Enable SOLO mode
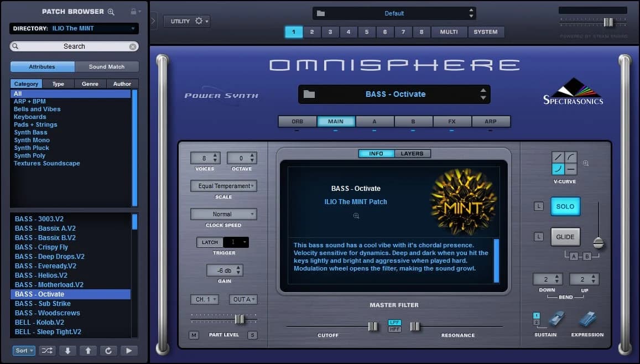640x364 pixels. pos(565,206)
